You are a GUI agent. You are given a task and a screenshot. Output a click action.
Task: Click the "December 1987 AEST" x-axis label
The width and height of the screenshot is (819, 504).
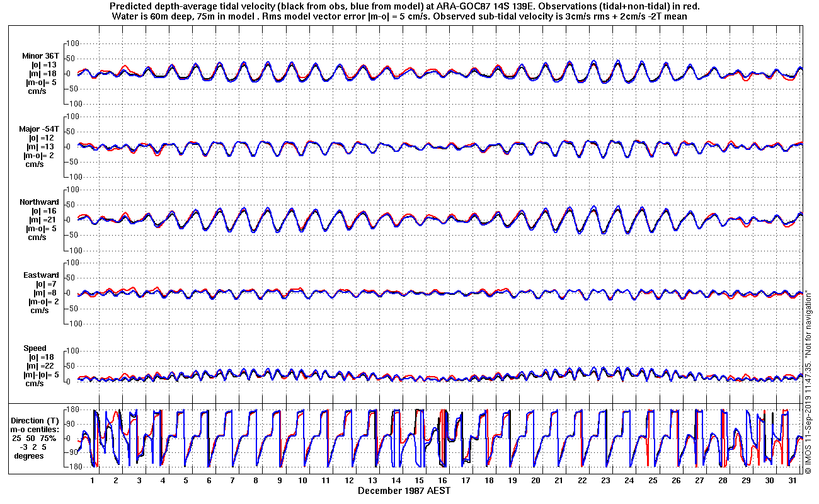[x=404, y=490]
